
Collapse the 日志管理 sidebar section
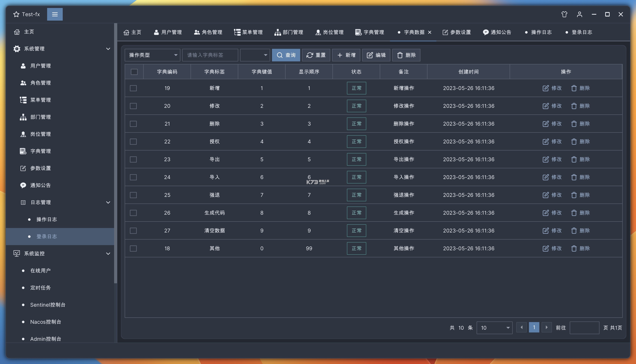[x=108, y=202]
